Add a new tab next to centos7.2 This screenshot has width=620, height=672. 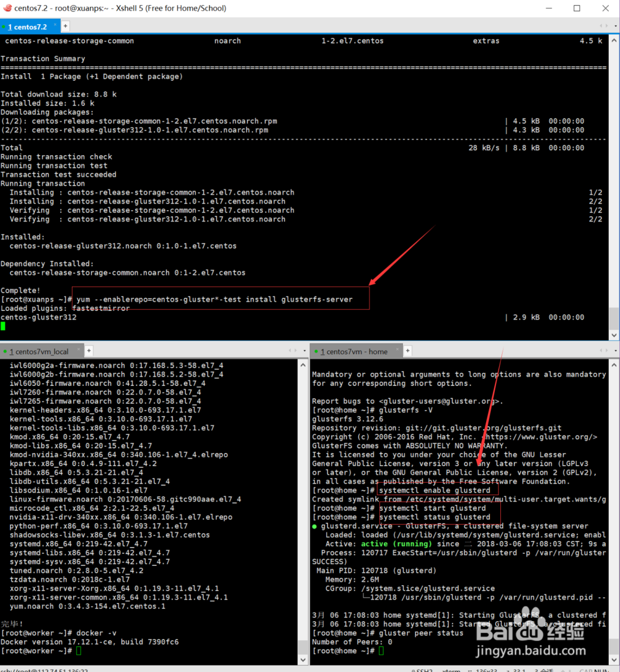tap(66, 26)
